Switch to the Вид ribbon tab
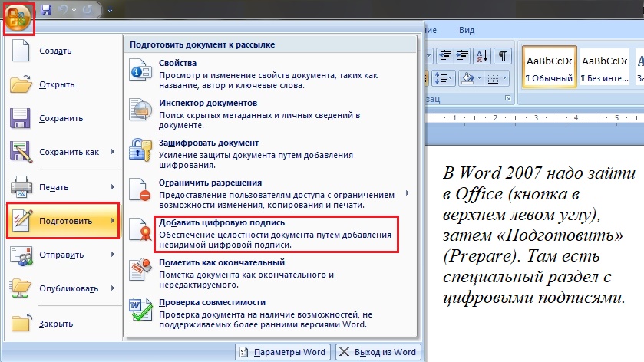The height and width of the screenshot is (362, 644). pyautogui.click(x=467, y=30)
